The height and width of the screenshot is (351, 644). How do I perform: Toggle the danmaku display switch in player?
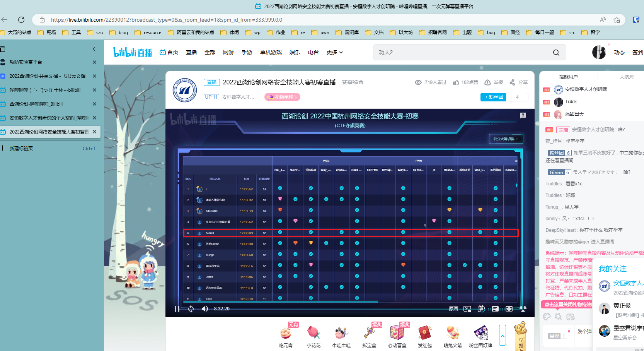481,309
